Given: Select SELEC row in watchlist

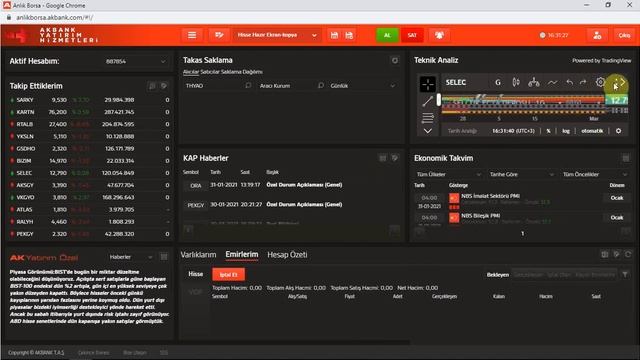Looking at the screenshot, I should click(89, 173).
